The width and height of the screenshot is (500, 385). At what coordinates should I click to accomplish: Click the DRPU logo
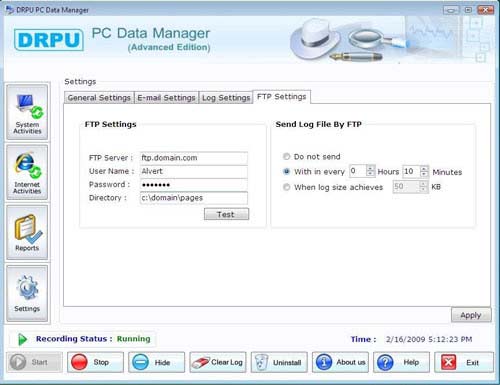pyautogui.click(x=49, y=40)
